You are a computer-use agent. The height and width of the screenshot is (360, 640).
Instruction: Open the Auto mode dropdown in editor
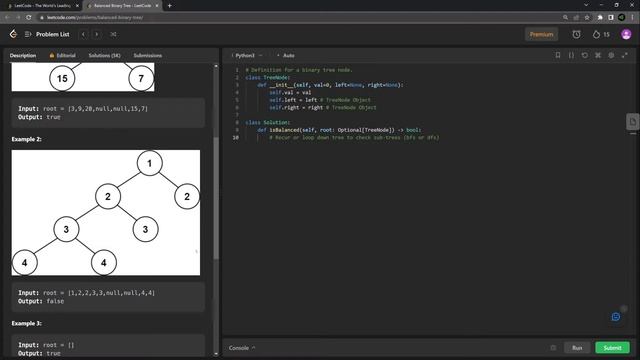pyautogui.click(x=286, y=56)
